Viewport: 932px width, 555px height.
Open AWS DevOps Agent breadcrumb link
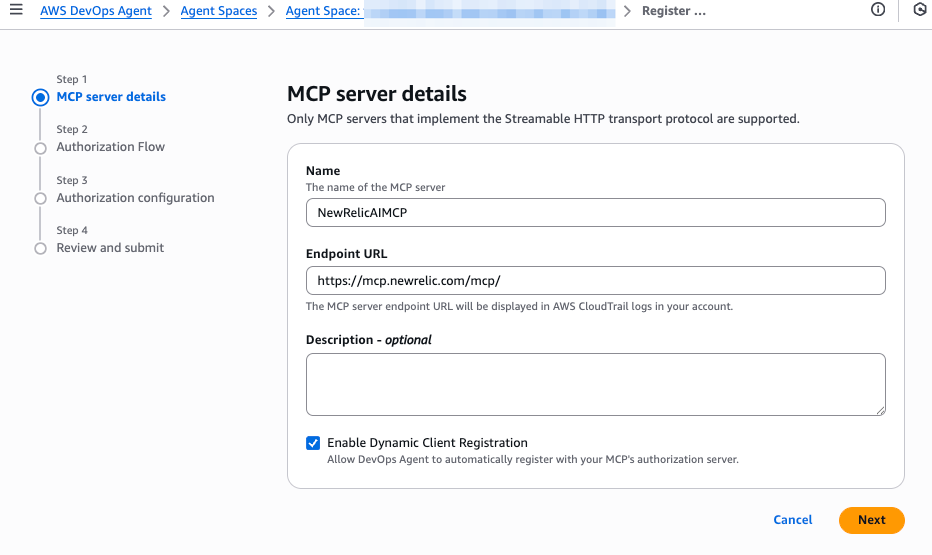point(96,11)
